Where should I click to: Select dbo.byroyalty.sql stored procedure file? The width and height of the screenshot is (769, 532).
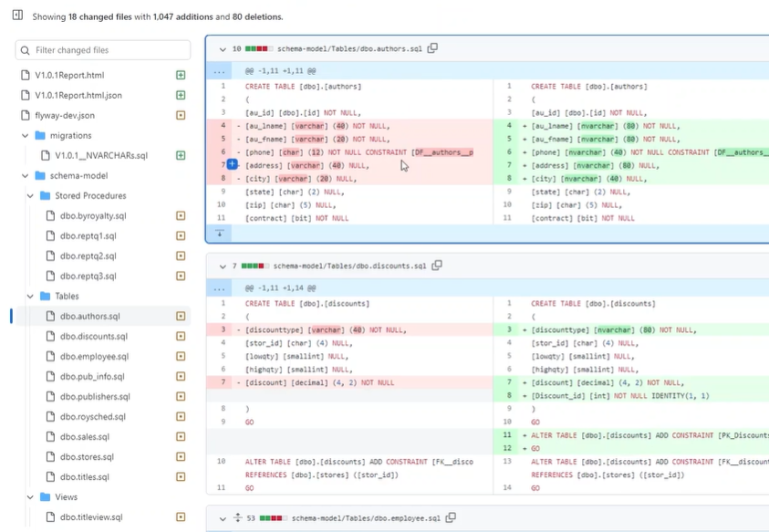[x=93, y=216]
